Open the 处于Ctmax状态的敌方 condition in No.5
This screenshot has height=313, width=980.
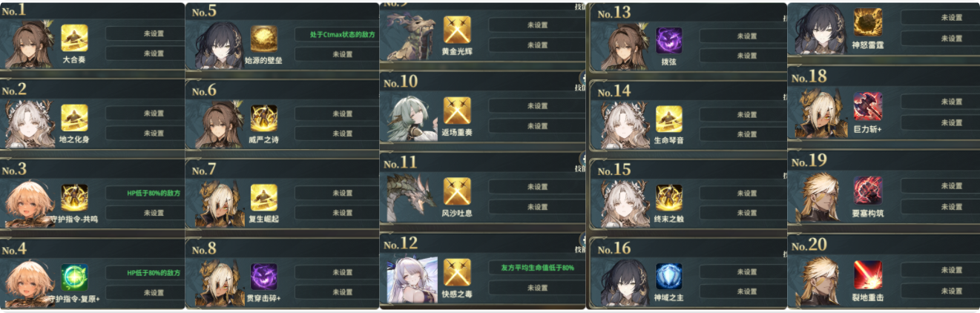point(335,34)
